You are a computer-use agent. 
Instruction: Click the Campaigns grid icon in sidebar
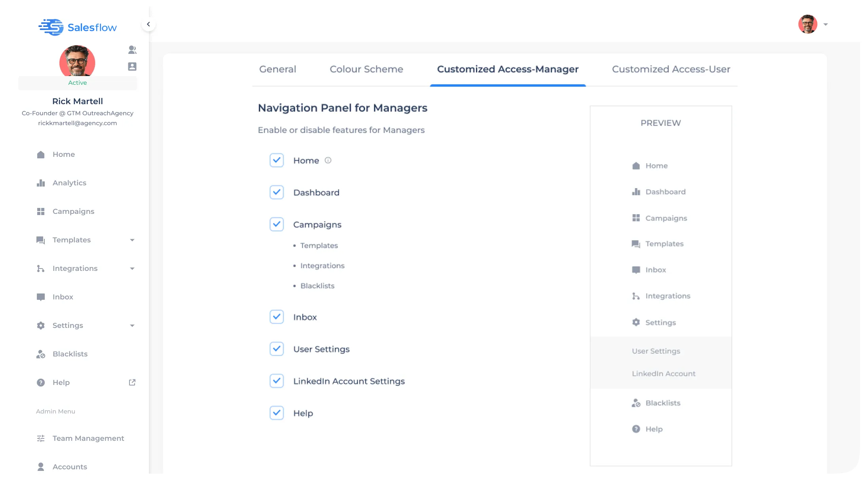pos(41,211)
